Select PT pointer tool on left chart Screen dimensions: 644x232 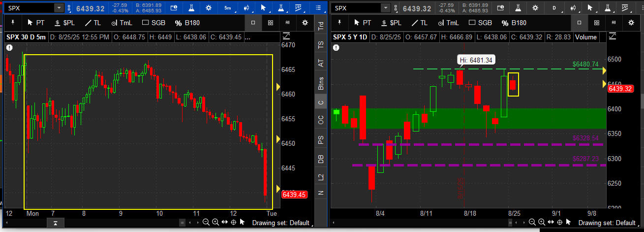click(37, 23)
